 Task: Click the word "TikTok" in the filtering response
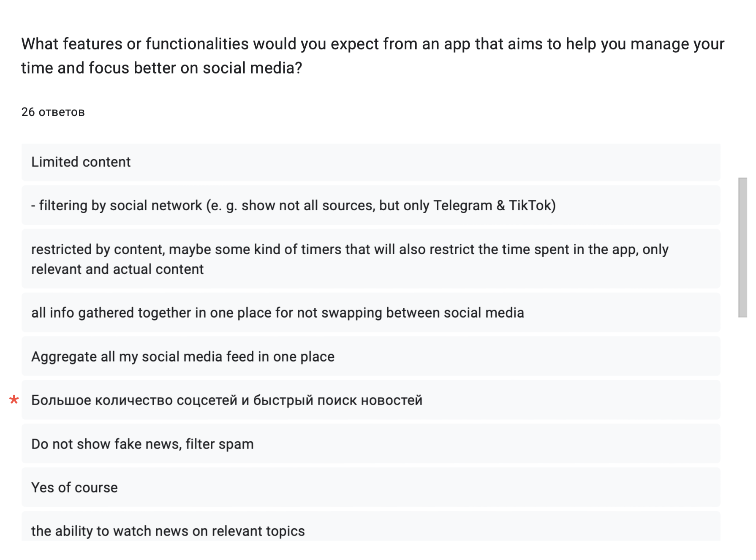point(531,206)
